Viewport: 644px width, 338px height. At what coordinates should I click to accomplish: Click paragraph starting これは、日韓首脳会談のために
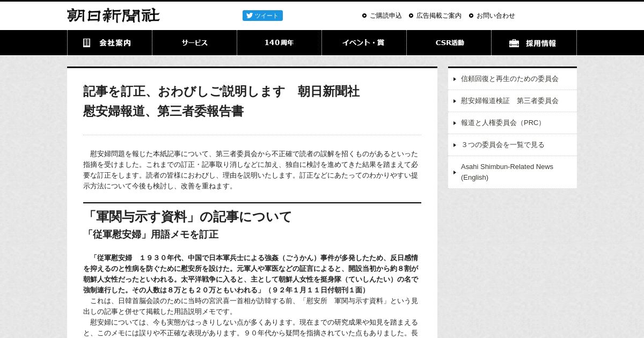tap(252, 306)
